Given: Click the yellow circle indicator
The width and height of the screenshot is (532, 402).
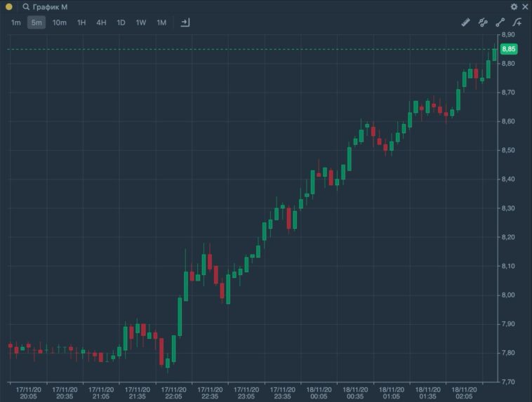Looking at the screenshot, I should 9,7.
